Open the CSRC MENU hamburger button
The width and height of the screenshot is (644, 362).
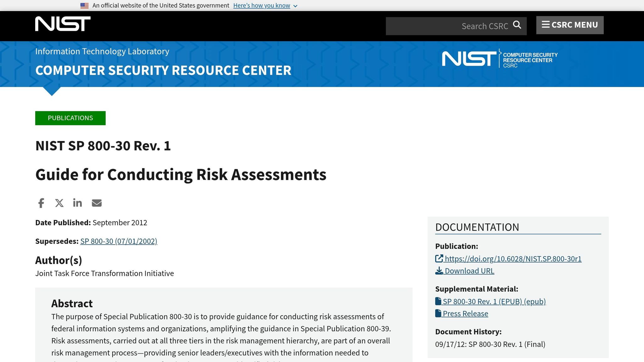570,25
